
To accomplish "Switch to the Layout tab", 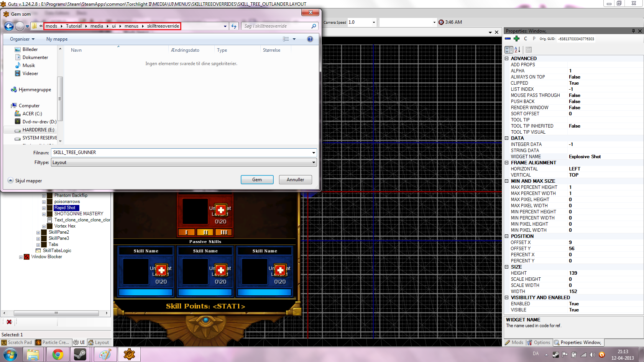I will pos(99,342).
